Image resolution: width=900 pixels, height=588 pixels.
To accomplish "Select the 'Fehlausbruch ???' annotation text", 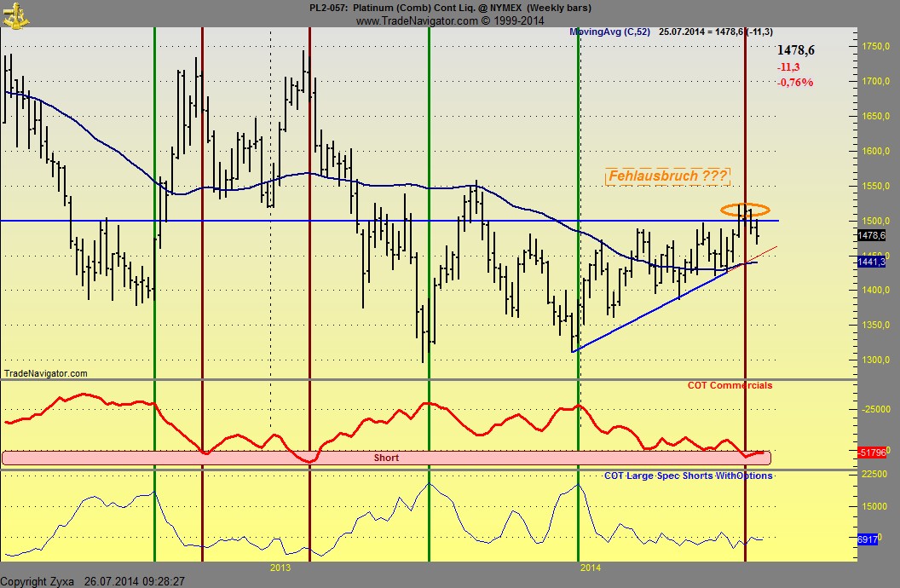I will click(x=667, y=176).
